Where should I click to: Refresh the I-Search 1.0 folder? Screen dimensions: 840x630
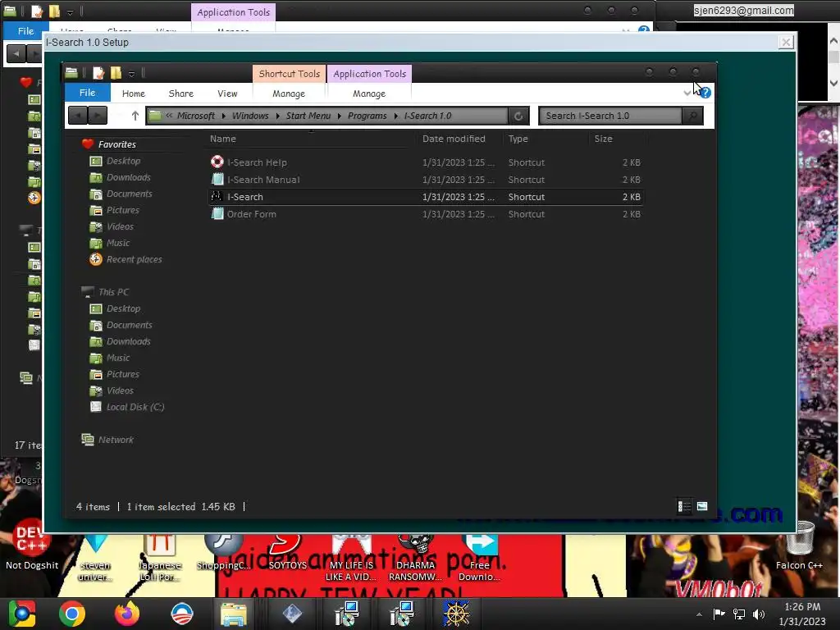518,116
